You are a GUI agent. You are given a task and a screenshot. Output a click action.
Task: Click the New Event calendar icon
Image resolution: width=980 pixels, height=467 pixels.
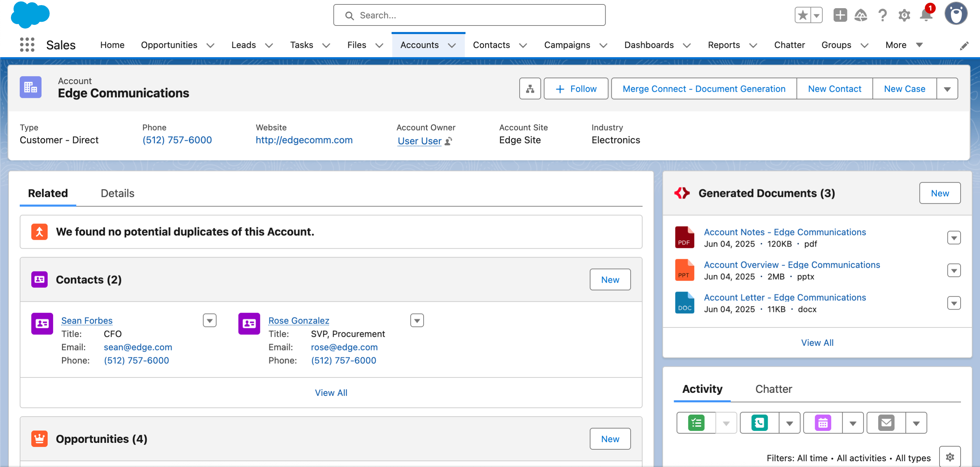coord(822,423)
